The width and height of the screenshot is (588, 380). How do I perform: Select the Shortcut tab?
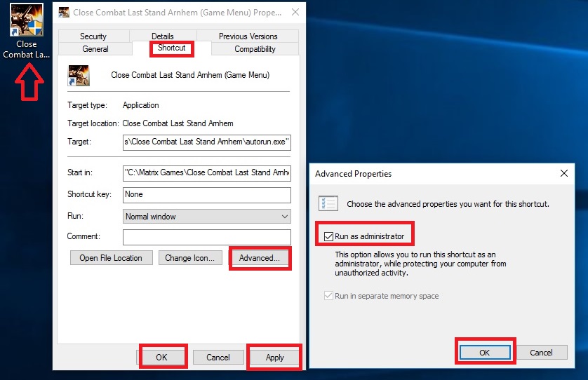(172, 48)
